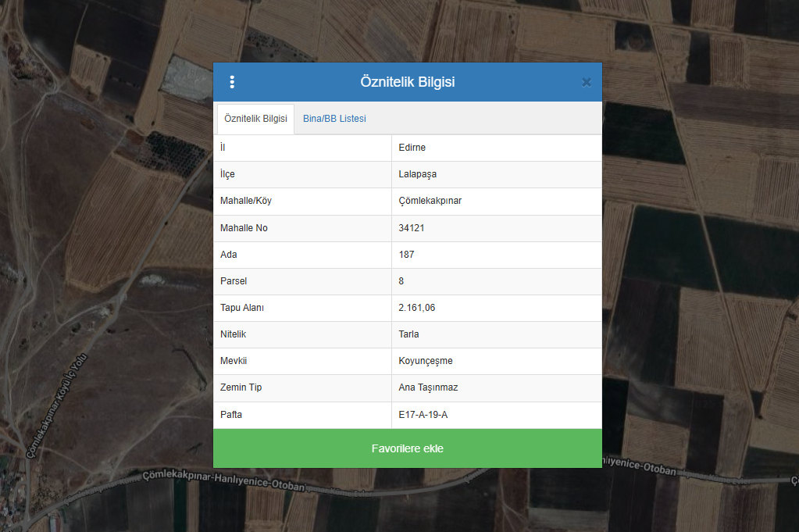This screenshot has height=532, width=799.
Task: Click the Ada value 187
Action: 406,255
